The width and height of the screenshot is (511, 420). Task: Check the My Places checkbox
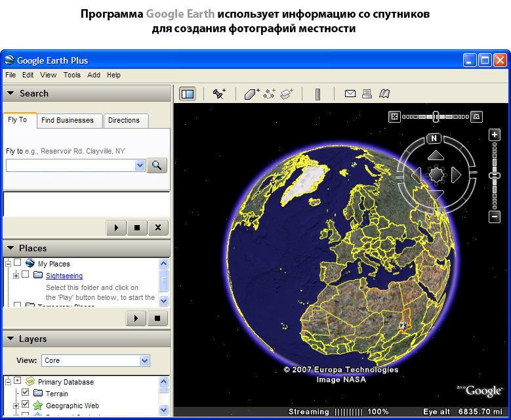(18, 262)
